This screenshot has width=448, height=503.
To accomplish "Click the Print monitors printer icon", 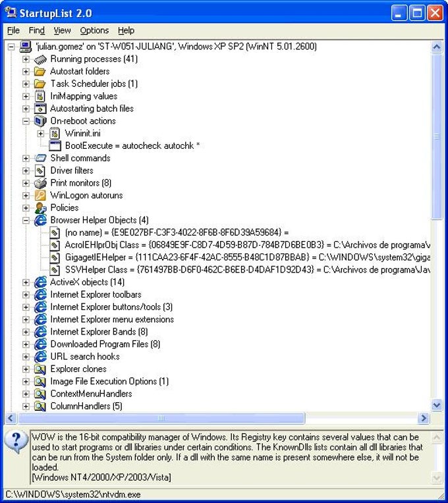I will click(x=40, y=183).
